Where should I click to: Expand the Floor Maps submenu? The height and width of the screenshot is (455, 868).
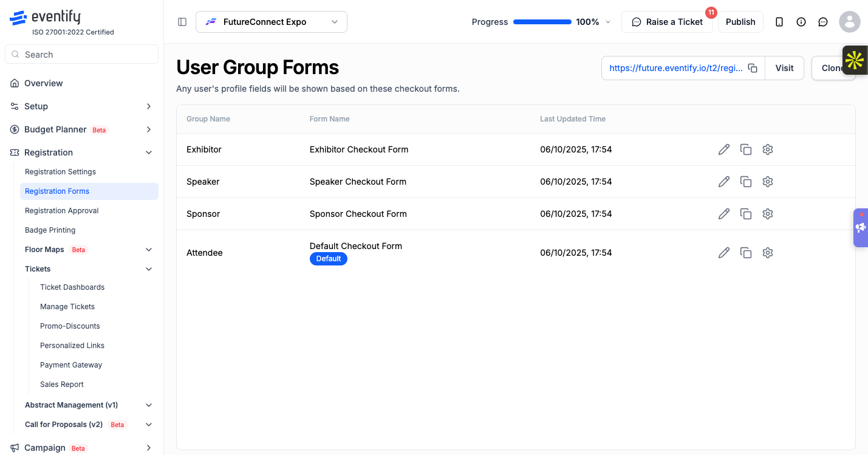point(89,250)
